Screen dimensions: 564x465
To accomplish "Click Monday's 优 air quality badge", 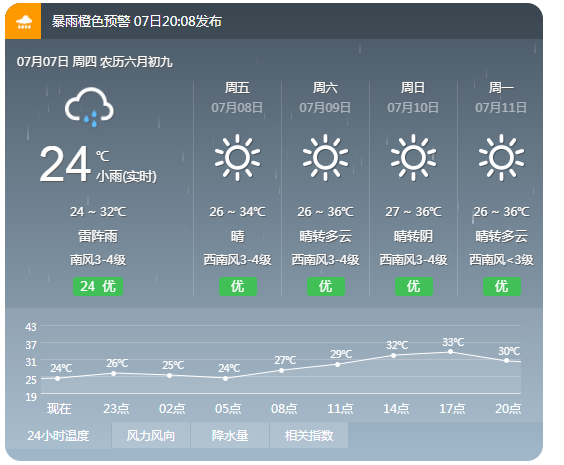I will coord(502,287).
